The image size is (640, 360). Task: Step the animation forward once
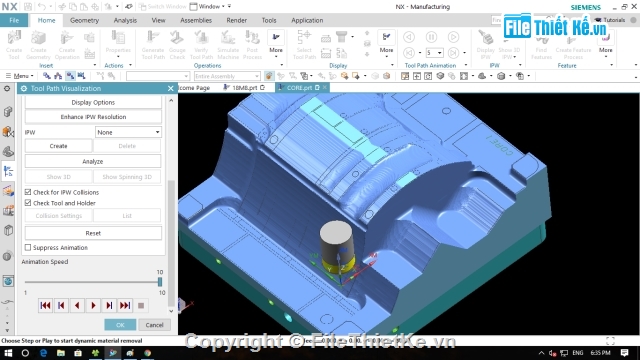[109, 305]
